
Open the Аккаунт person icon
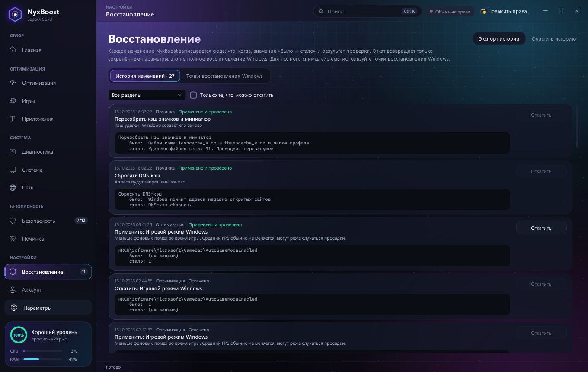pos(13,289)
